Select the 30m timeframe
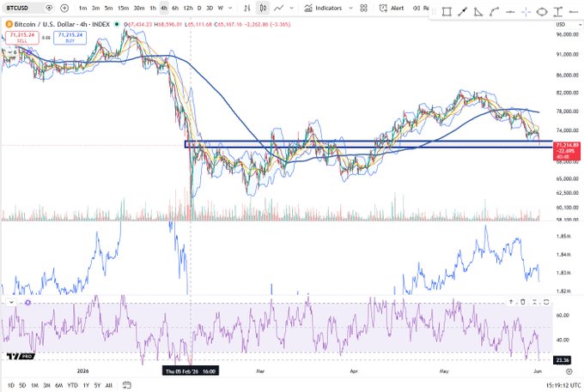The image size is (584, 392). tap(139, 8)
